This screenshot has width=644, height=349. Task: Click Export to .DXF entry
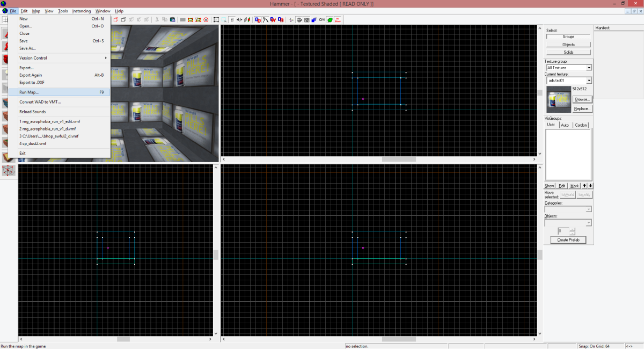coord(60,82)
